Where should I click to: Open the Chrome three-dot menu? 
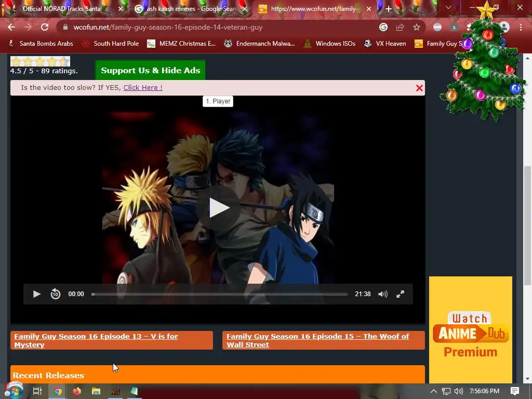click(521, 27)
